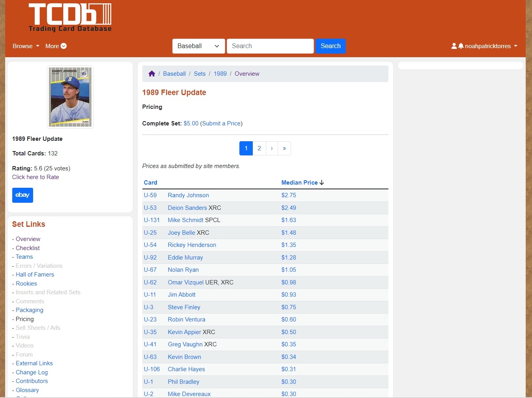The height and width of the screenshot is (398, 532).
Task: Expand the More menu
Action: coord(56,46)
